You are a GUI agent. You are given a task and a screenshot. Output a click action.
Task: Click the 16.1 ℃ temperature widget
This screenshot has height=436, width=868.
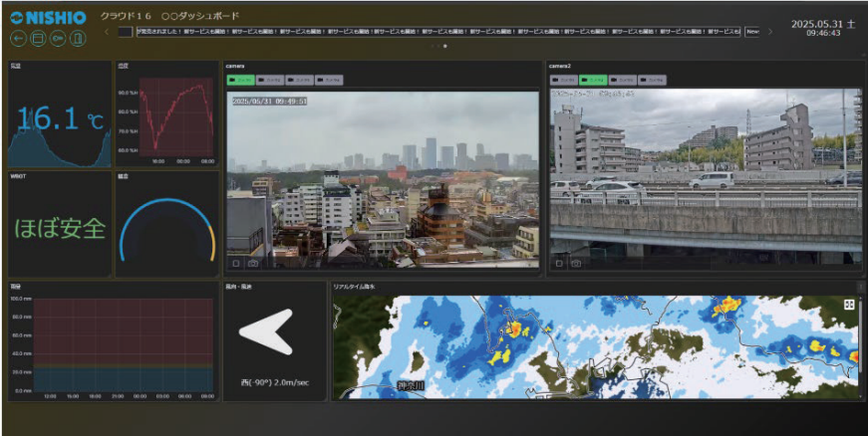point(60,119)
